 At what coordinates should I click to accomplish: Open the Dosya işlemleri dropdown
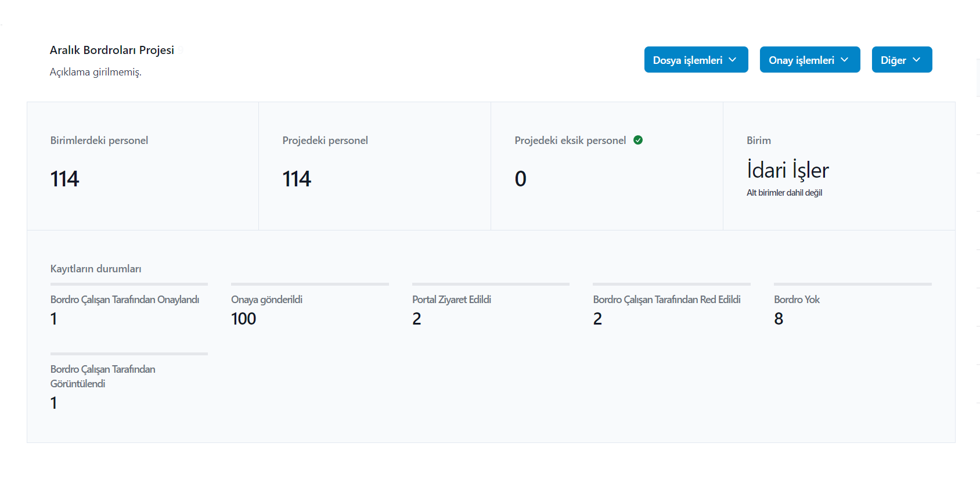(x=696, y=60)
